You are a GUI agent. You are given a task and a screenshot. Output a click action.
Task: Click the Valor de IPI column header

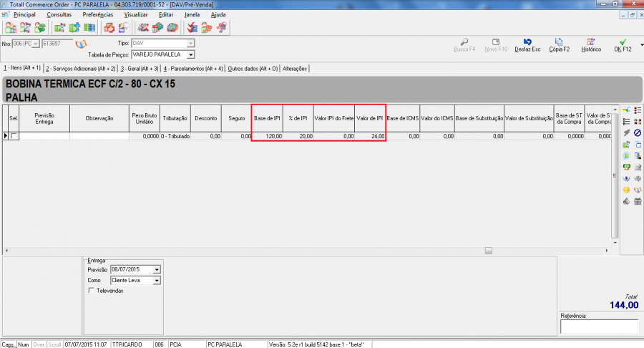coord(371,118)
